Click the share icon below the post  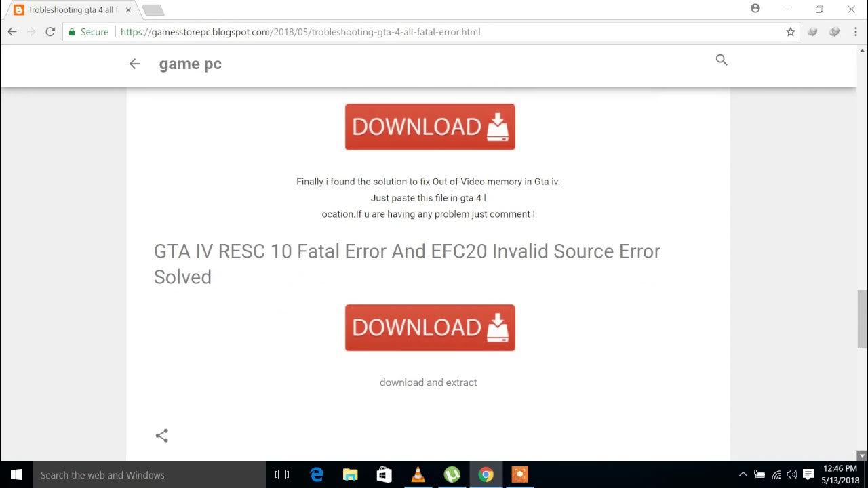(x=161, y=436)
